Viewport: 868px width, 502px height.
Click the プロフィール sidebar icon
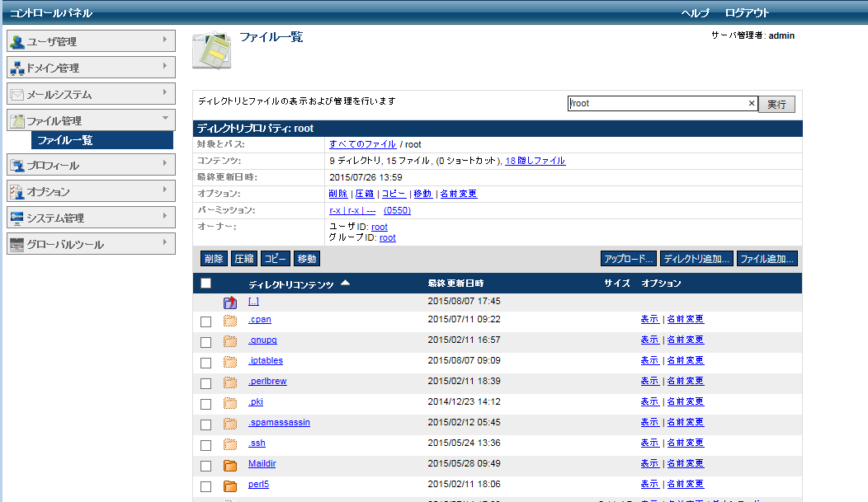[17, 166]
